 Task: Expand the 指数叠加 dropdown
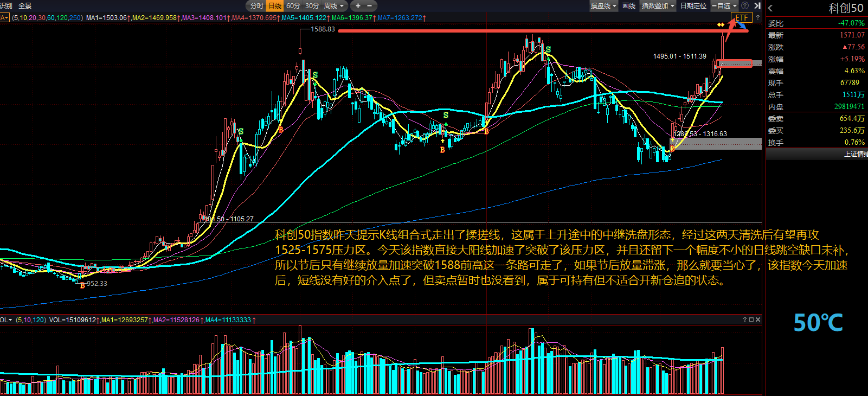click(x=658, y=6)
